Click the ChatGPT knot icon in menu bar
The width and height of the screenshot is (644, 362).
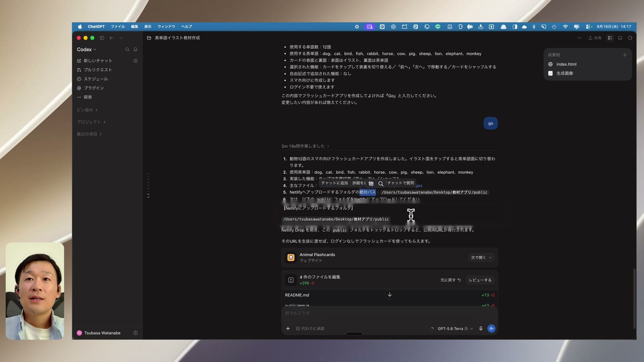(x=393, y=27)
